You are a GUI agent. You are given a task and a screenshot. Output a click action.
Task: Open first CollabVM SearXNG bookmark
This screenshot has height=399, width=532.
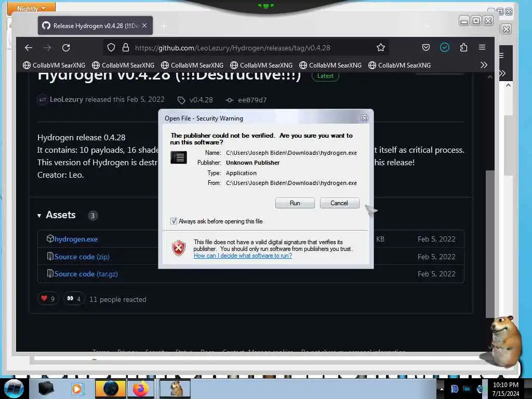click(x=54, y=65)
